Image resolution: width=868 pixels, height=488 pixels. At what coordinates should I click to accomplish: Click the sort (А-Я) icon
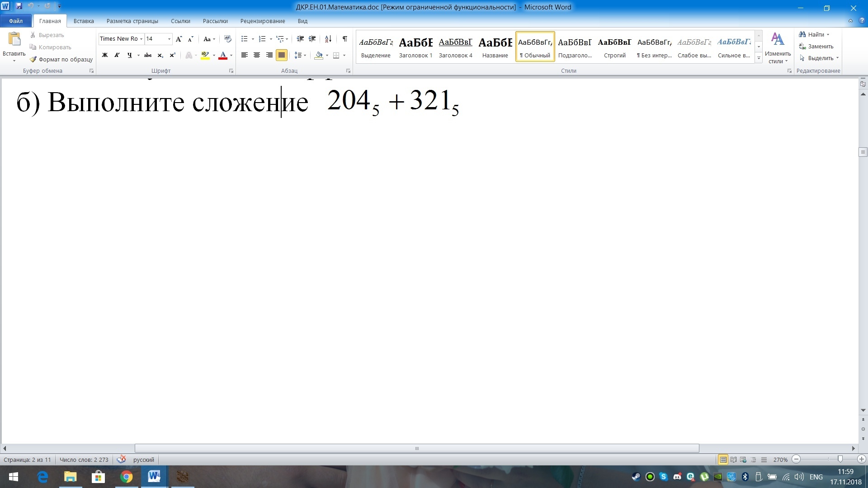click(x=328, y=39)
